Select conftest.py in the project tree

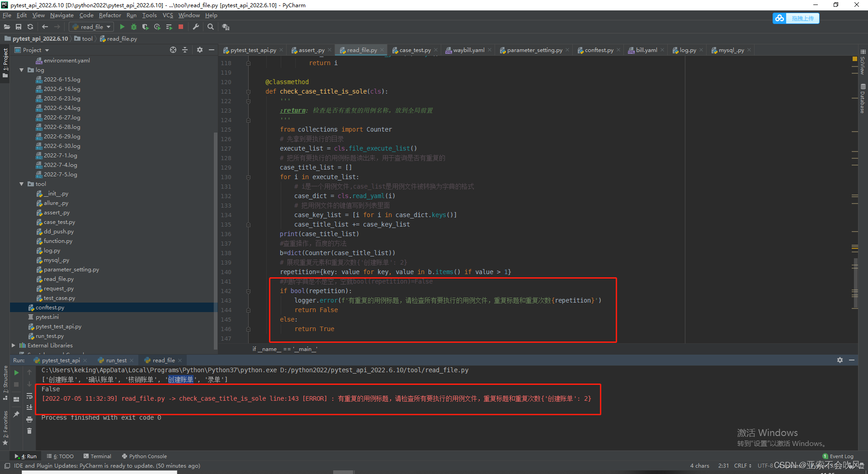pos(50,308)
